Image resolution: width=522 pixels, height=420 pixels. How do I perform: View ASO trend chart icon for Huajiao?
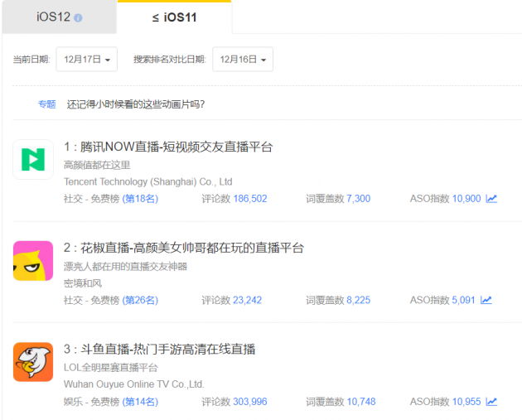486,300
